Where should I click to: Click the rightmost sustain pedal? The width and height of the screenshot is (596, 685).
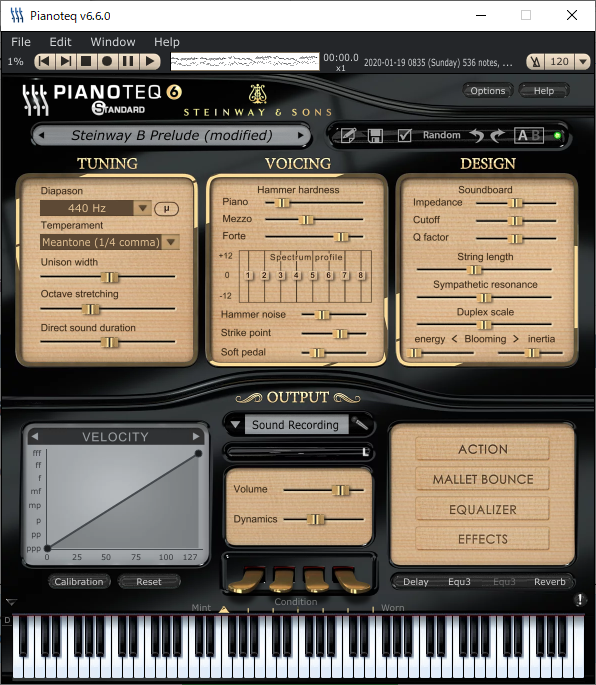tap(351, 580)
